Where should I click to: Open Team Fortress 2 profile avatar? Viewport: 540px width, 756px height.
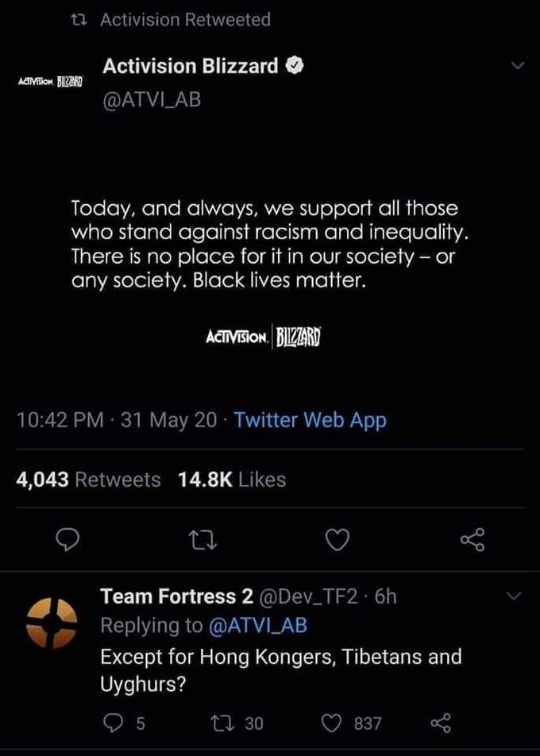click(x=52, y=623)
